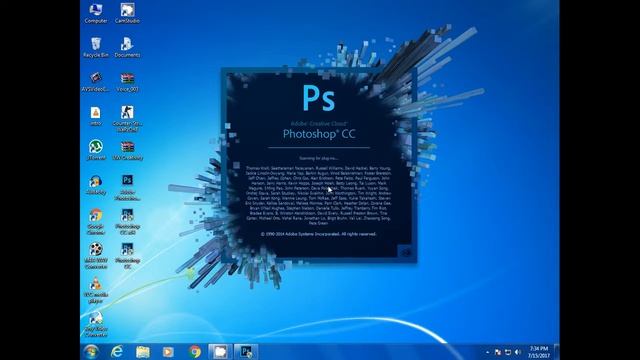Viewport: 640px width, 360px height.
Task: Click the Creative Cloud icon on the splash screen
Action: click(x=406, y=253)
